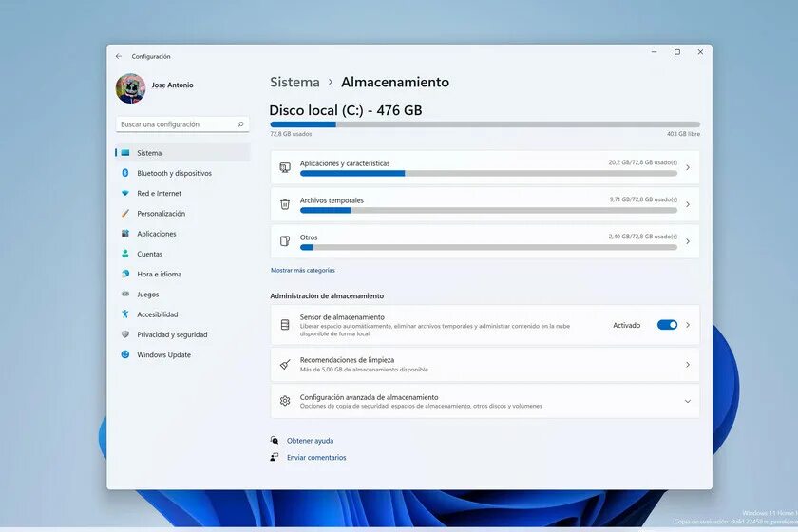Image resolution: width=798 pixels, height=532 pixels.
Task: Click the Sistema monitor icon
Action: [x=125, y=153]
